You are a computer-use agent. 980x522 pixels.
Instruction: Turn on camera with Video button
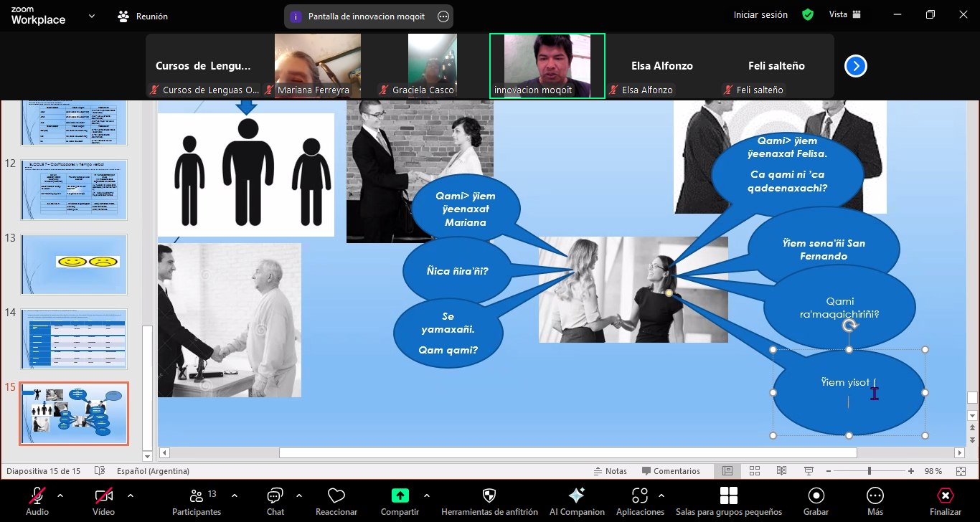tap(103, 496)
